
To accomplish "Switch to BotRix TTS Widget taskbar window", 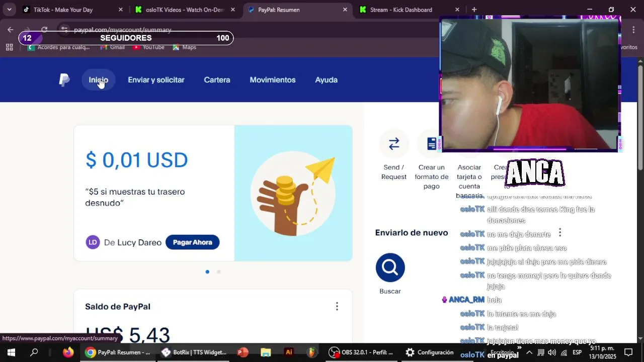I will (x=194, y=352).
